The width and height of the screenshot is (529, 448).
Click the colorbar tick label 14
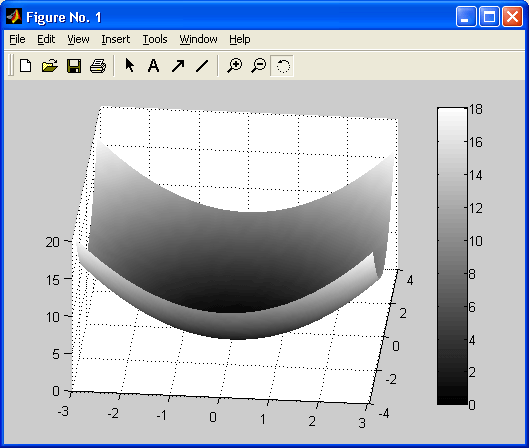pyautogui.click(x=476, y=175)
